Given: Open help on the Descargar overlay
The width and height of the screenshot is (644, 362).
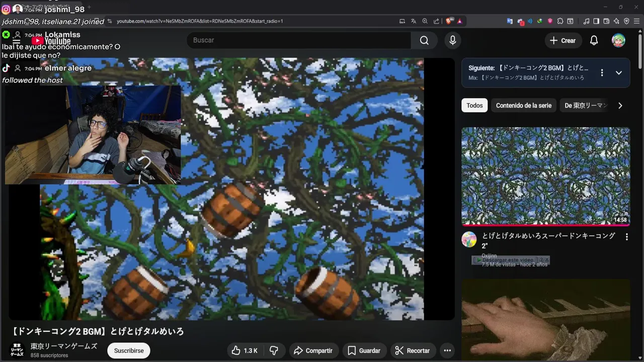Looking at the screenshot, I should (541, 260).
